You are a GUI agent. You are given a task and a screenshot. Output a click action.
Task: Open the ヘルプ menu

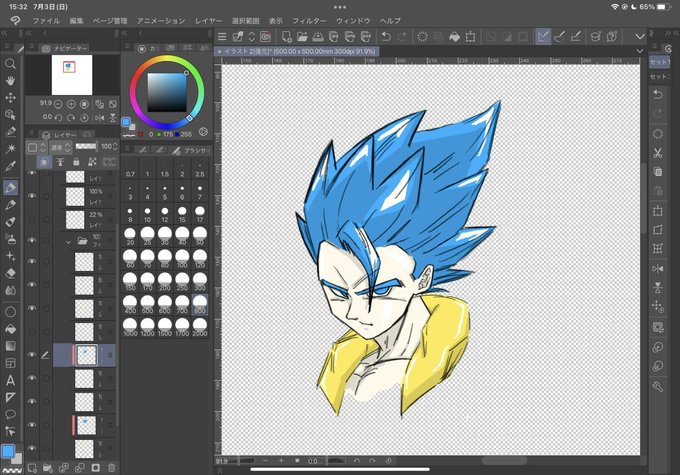pyautogui.click(x=390, y=20)
